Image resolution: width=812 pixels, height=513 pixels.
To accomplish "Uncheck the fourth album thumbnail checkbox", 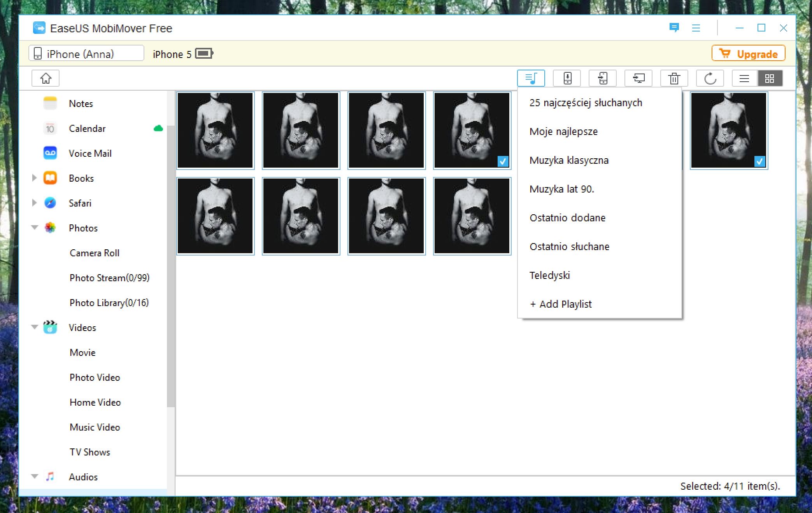I will (x=503, y=161).
